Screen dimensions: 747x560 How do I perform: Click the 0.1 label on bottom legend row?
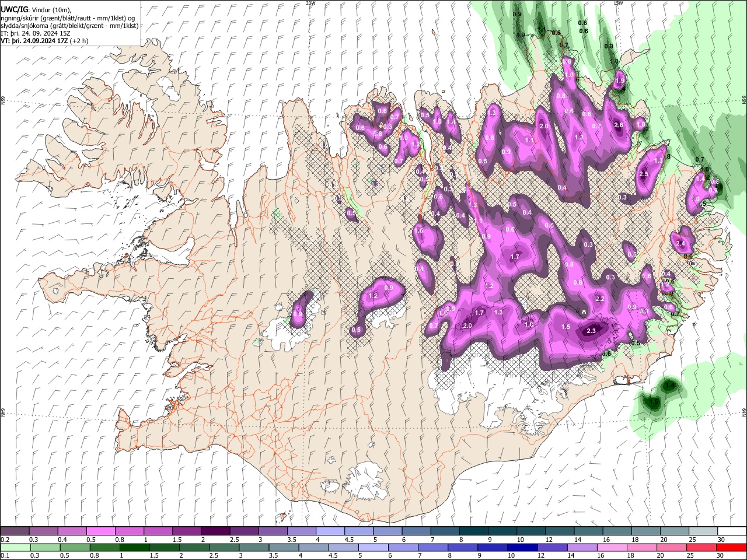click(x=6, y=555)
